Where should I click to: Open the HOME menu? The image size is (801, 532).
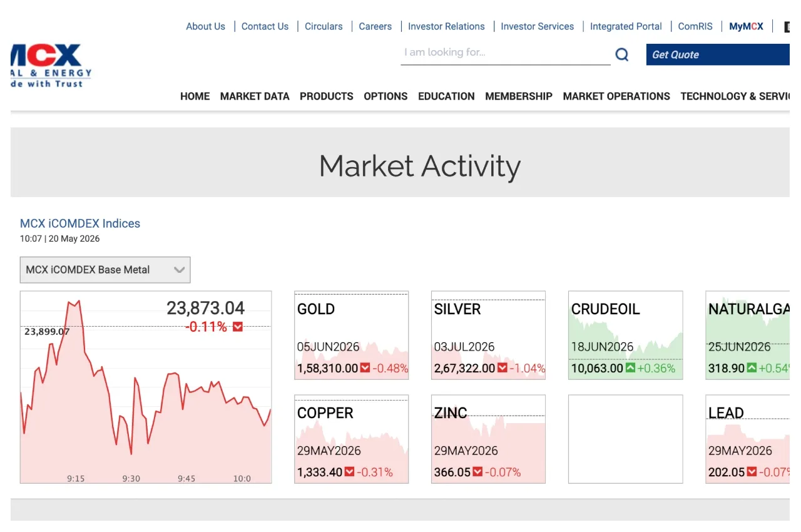pyautogui.click(x=195, y=96)
